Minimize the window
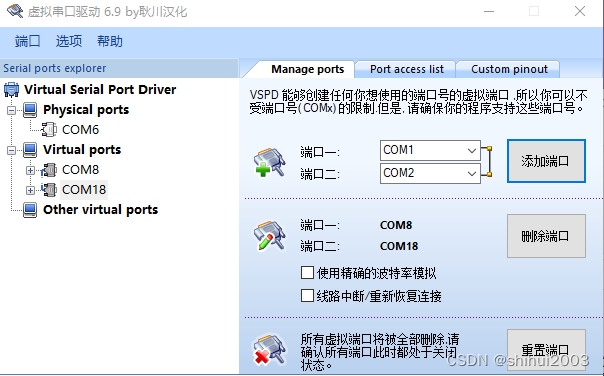Viewport: 604px width, 376px height. click(x=489, y=11)
